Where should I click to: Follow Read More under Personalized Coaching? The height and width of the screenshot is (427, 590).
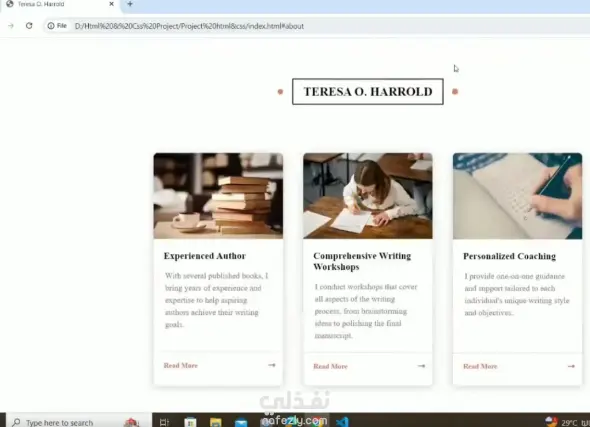(x=480, y=366)
